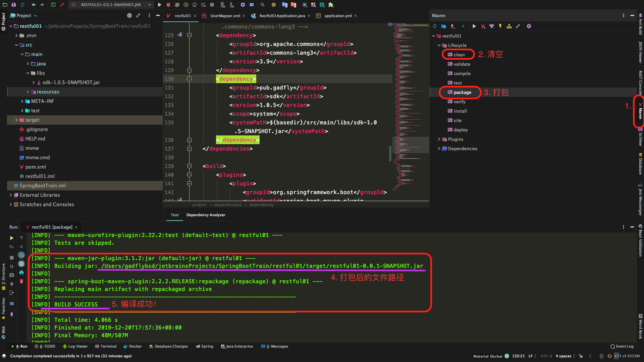Click the clear-all trash icon in the Run panel
Screen dimensions: 644x362
tap(21, 281)
